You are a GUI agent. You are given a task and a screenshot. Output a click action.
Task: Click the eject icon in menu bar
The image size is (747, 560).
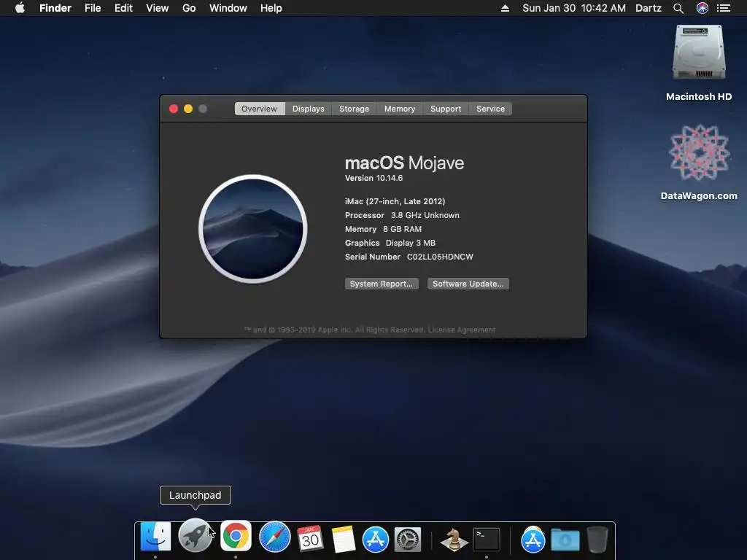tap(505, 8)
